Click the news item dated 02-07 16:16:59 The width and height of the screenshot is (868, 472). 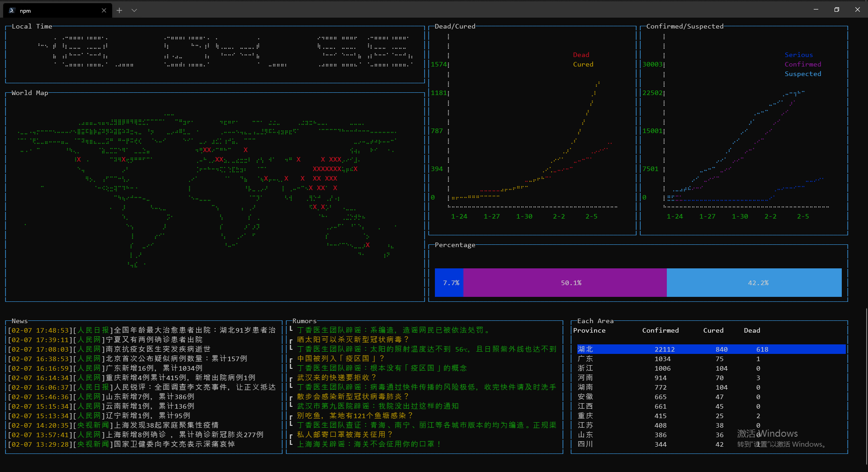(x=105, y=368)
